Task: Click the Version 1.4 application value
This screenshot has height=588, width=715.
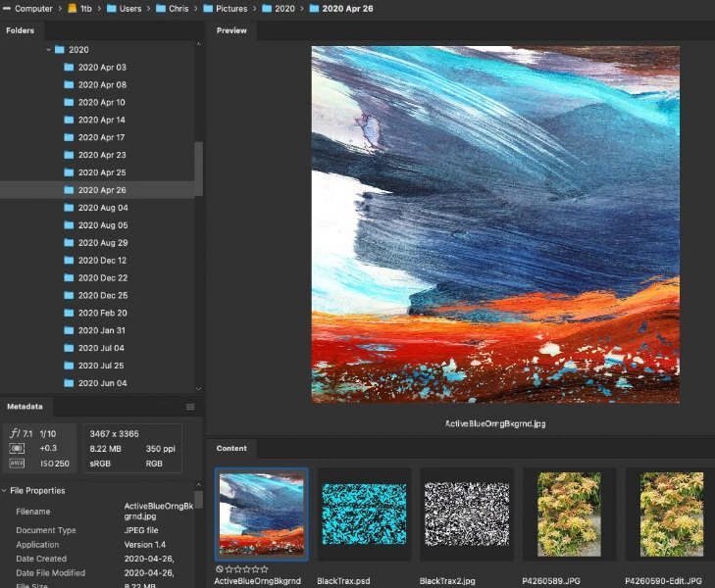Action: (x=144, y=544)
